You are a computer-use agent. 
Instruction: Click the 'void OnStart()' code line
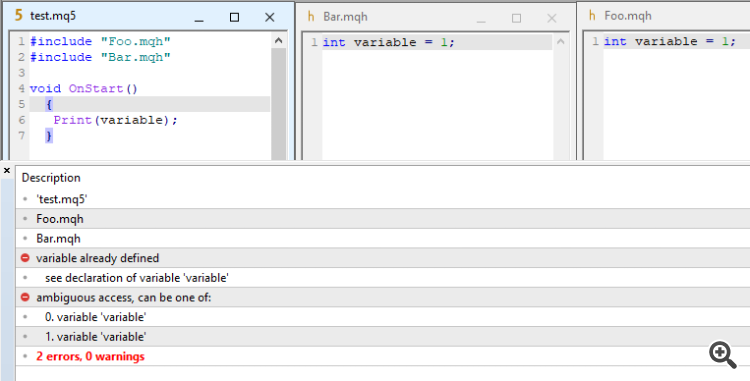tap(84, 89)
